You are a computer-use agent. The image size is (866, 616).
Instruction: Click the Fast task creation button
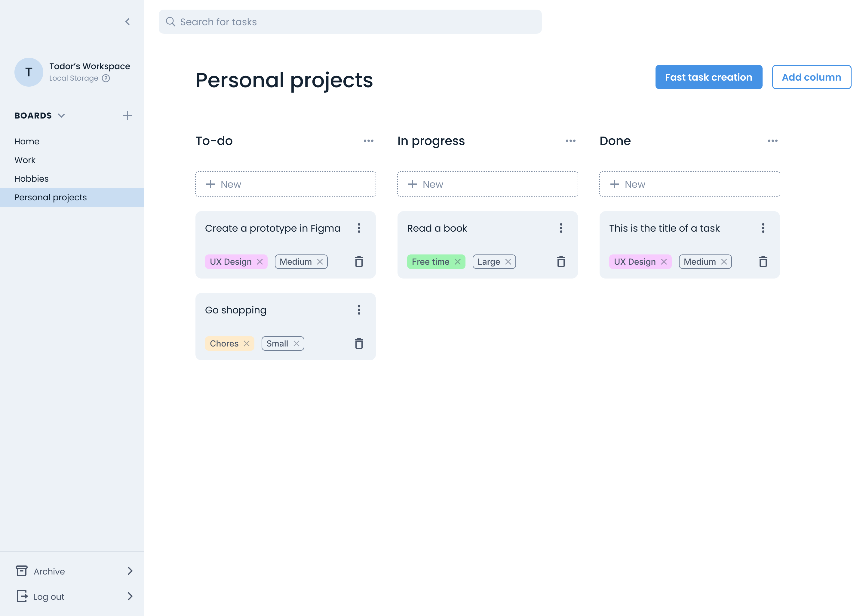[x=709, y=77]
